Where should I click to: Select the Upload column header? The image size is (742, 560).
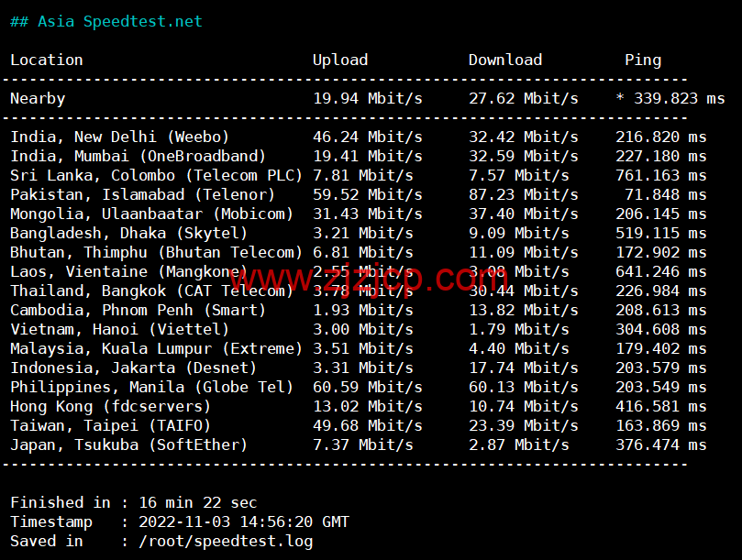coord(339,60)
